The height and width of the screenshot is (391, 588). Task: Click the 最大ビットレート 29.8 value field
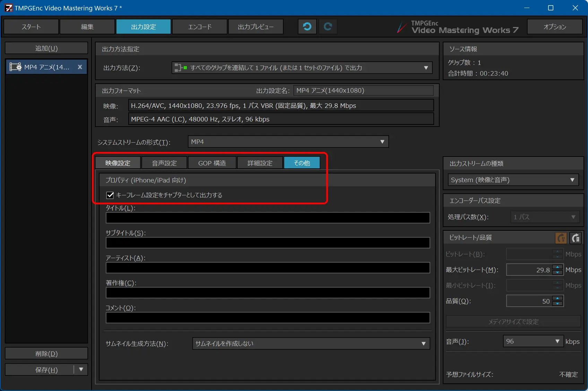tap(529, 270)
